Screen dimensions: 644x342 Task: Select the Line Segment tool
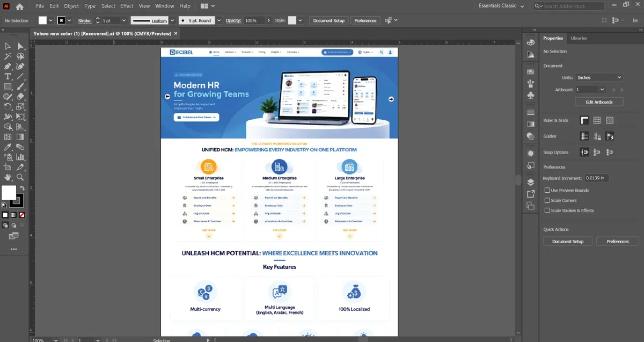coord(20,77)
